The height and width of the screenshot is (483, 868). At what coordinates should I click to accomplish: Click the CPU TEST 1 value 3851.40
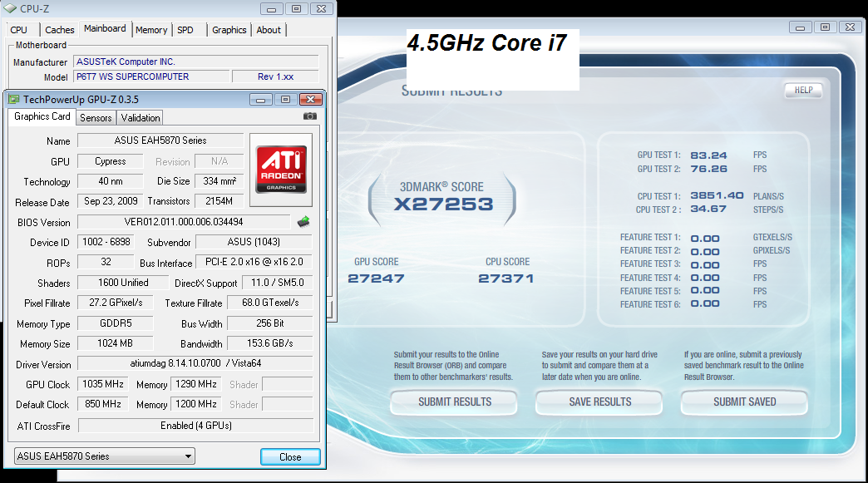(717, 195)
